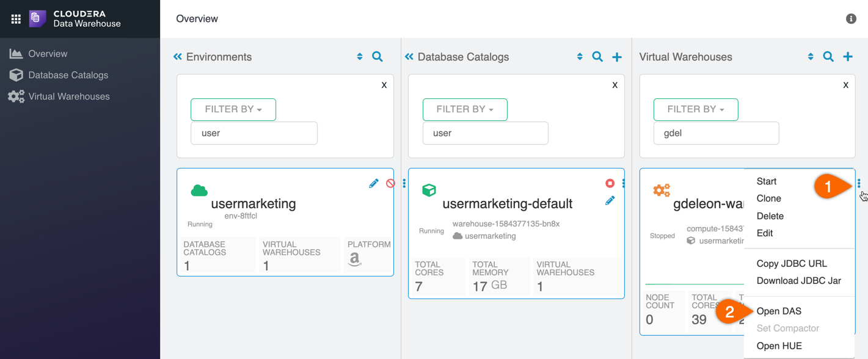Collapse the Environments column with double chevron
This screenshot has width=868, height=359.
point(178,57)
